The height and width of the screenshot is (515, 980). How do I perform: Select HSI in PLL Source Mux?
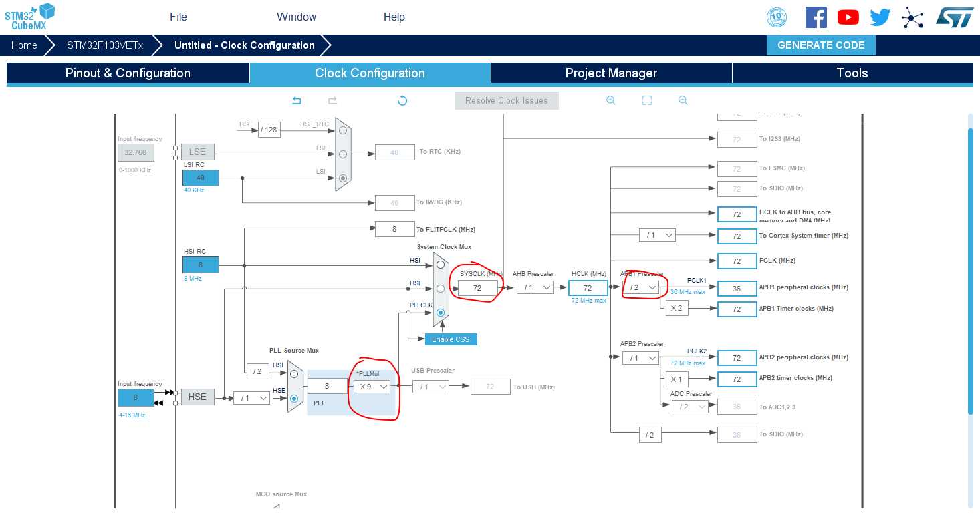(294, 374)
